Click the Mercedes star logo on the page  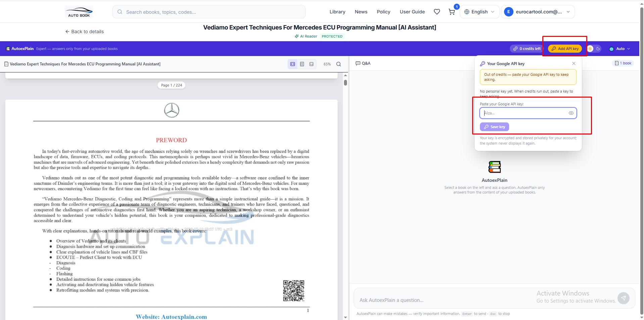(171, 110)
